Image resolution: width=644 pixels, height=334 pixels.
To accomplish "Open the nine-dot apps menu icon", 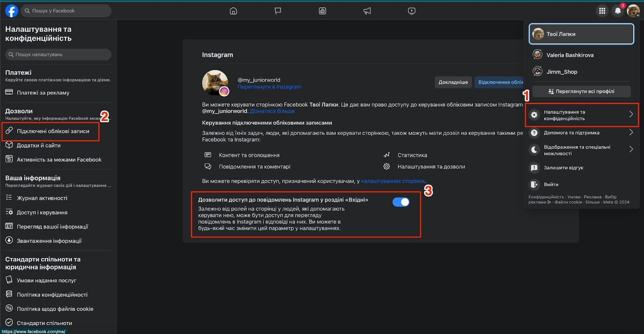I will pos(602,11).
